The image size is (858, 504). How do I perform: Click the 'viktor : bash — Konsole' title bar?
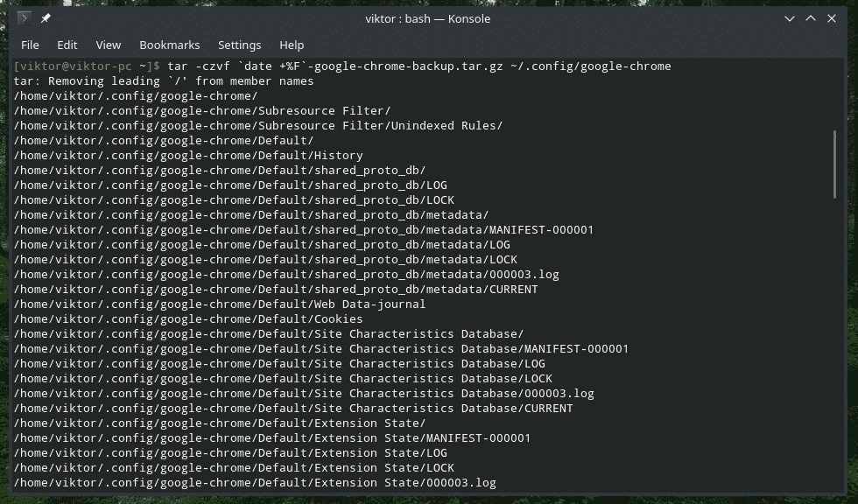point(427,18)
